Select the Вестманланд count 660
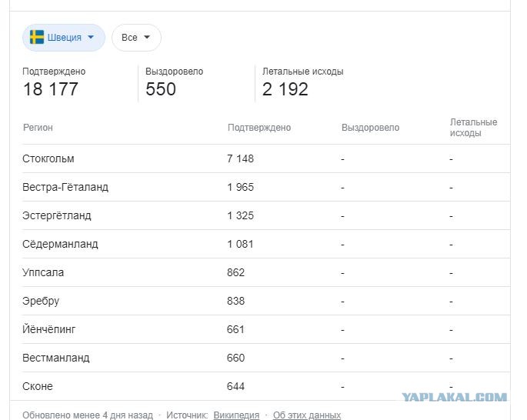This screenshot has width=527, height=420. click(x=235, y=358)
